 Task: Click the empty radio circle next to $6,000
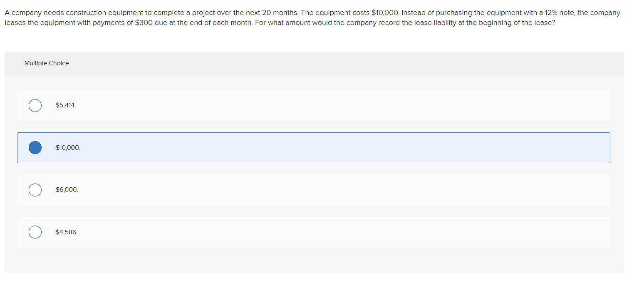point(35,190)
